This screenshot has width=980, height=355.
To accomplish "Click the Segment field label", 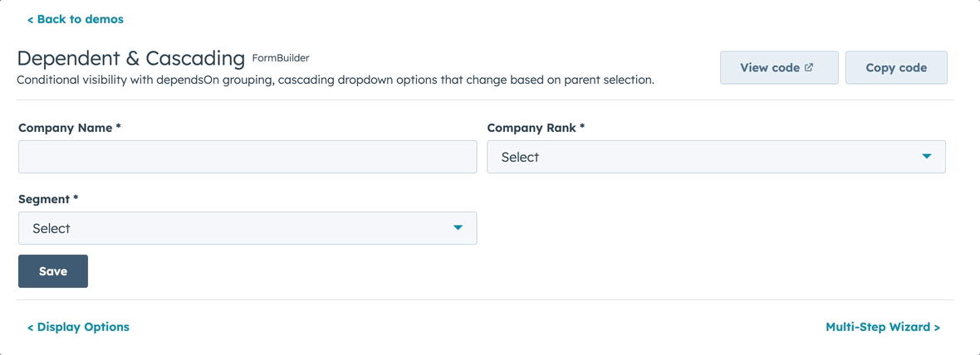I will (x=48, y=199).
